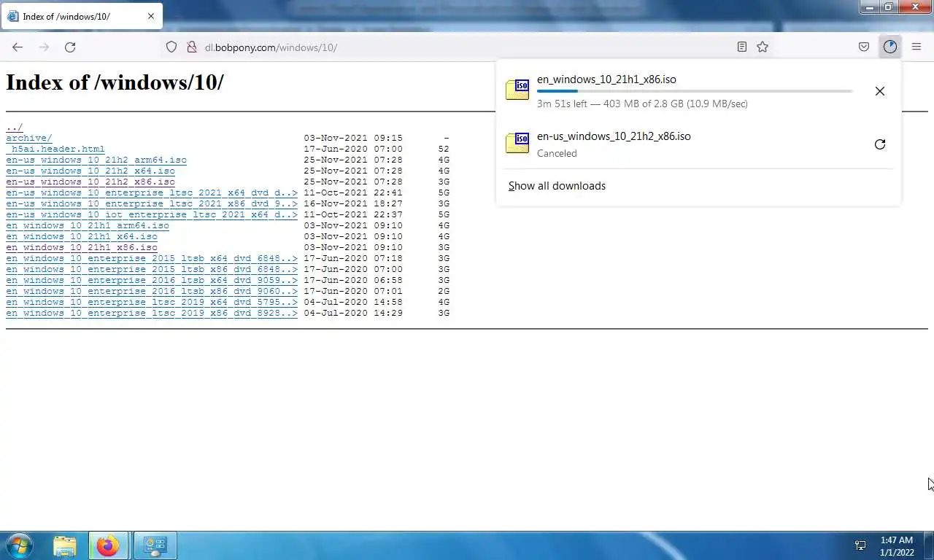Image resolution: width=934 pixels, height=560 pixels.
Task: Click the Index of /windows/10/ heading
Action: 115,82
